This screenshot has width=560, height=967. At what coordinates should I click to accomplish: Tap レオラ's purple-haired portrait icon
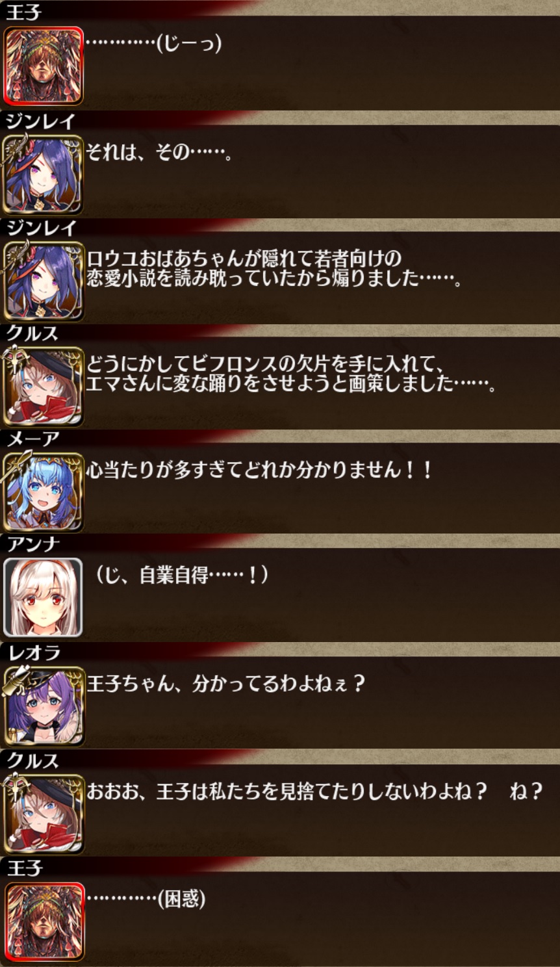[x=44, y=705]
